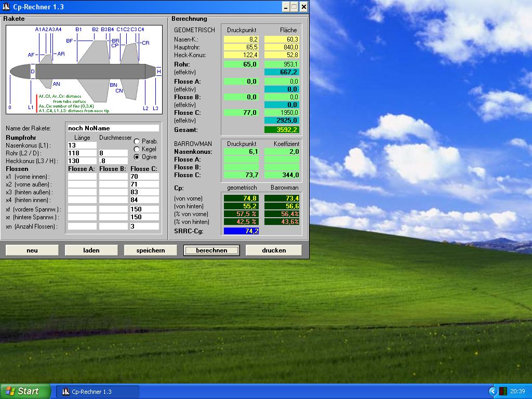Screen dimensions: 532x399
Task: Click the SRRC-Cg value 74,2
Action: [x=241, y=231]
